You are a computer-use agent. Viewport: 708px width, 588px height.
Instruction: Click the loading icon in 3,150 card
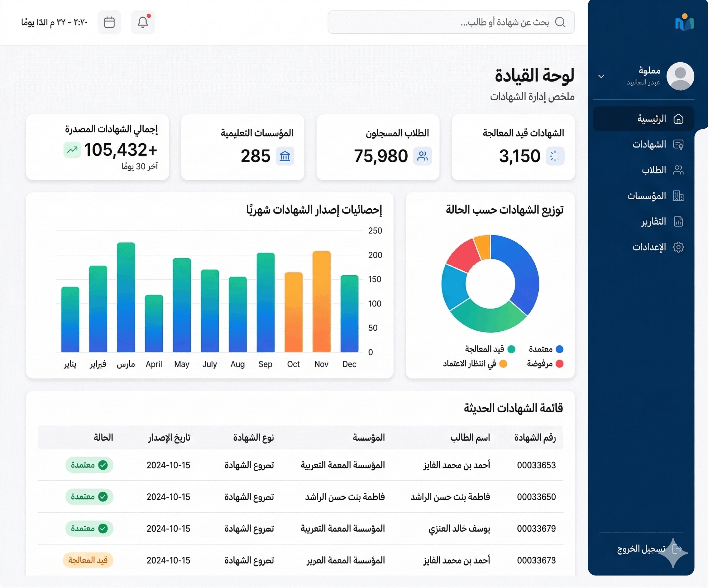pos(555,156)
